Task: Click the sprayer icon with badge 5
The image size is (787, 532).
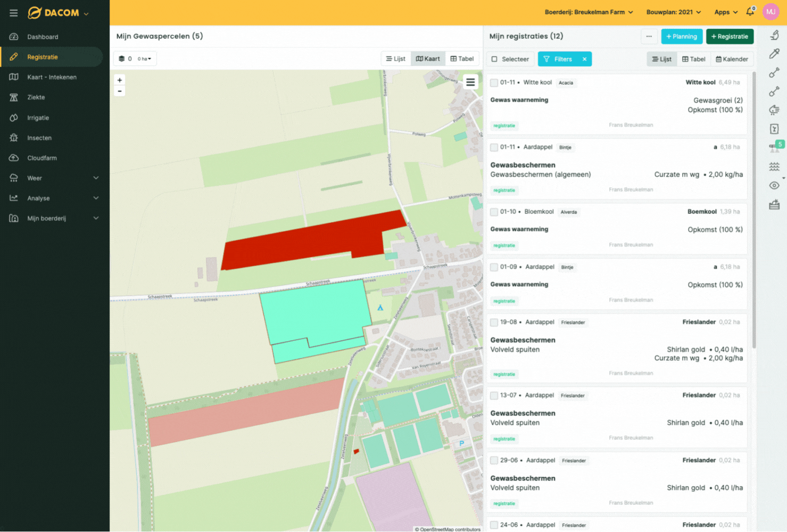Action: [x=775, y=147]
